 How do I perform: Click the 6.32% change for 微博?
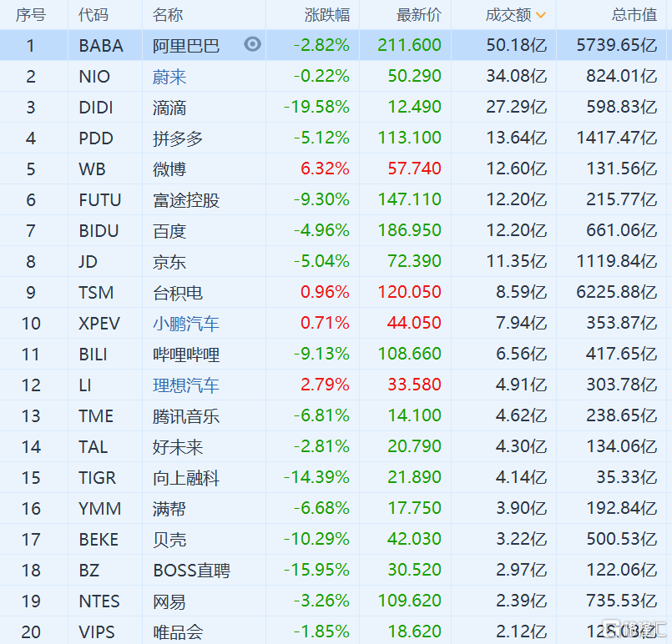point(326,169)
